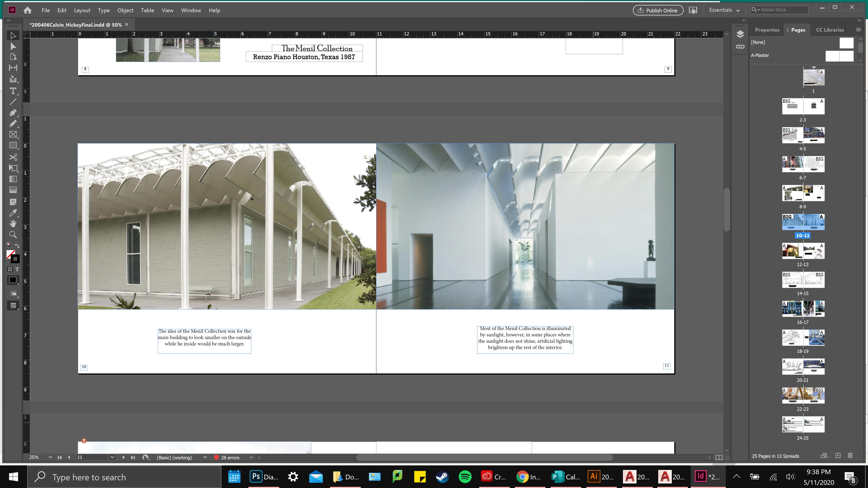Select the Scissors tool
Image resolution: width=868 pixels, height=488 pixels.
[13, 157]
